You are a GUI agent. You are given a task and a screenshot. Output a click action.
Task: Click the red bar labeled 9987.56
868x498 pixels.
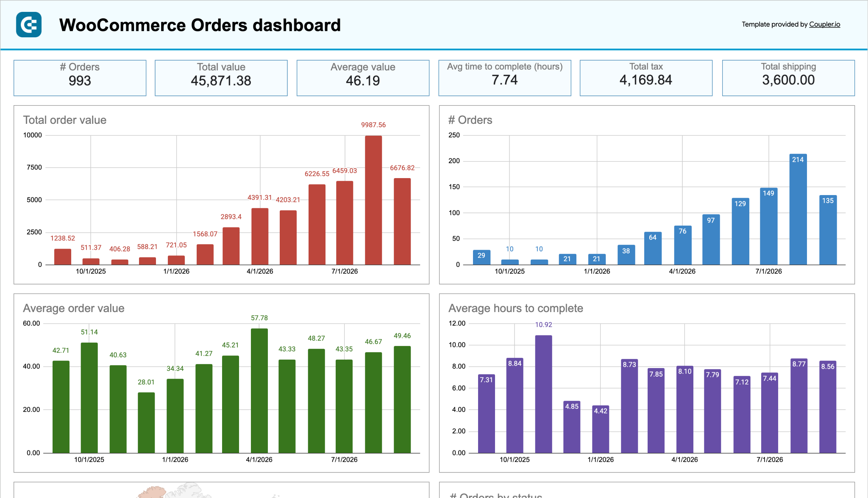(x=373, y=200)
